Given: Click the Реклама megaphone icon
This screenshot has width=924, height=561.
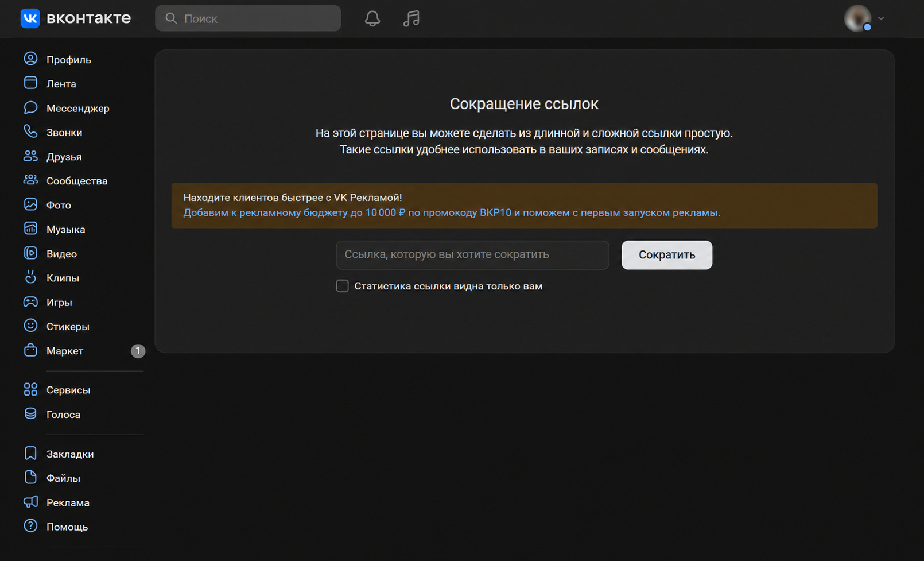Looking at the screenshot, I should (x=30, y=502).
